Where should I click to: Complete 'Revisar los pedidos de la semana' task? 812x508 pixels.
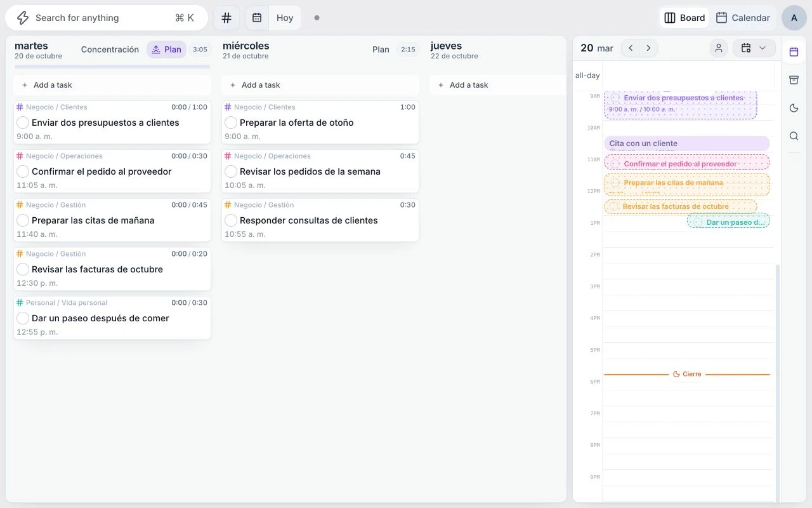(231, 171)
